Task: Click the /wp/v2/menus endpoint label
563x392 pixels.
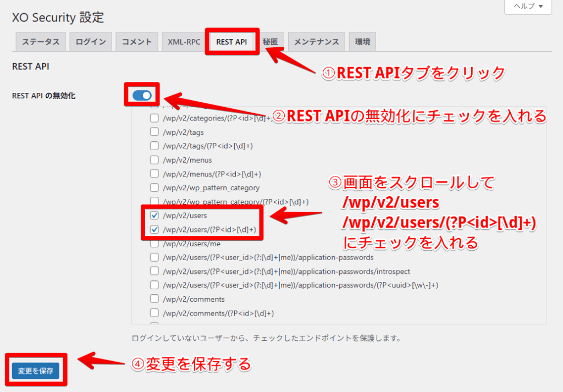Action: coord(187,160)
